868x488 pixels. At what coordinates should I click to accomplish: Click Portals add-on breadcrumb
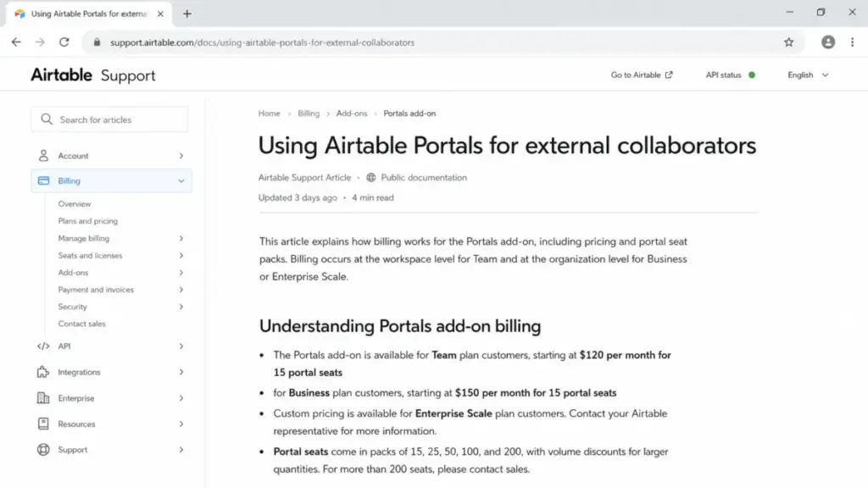click(x=409, y=114)
